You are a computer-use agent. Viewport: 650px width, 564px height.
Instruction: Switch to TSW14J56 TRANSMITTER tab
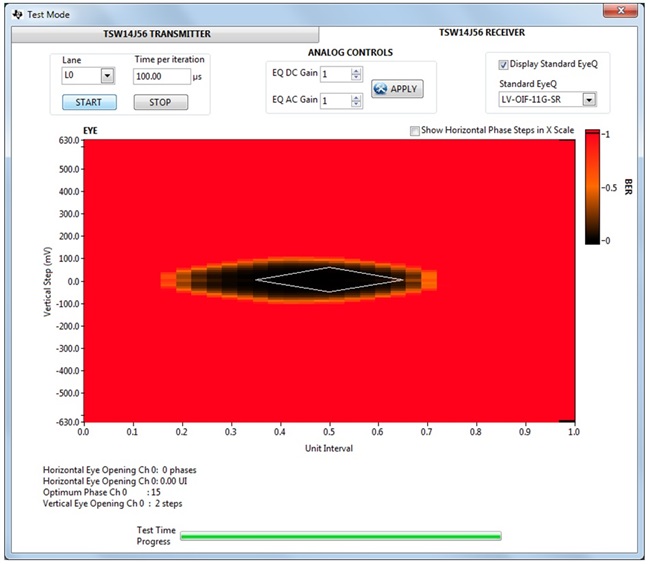point(165,34)
